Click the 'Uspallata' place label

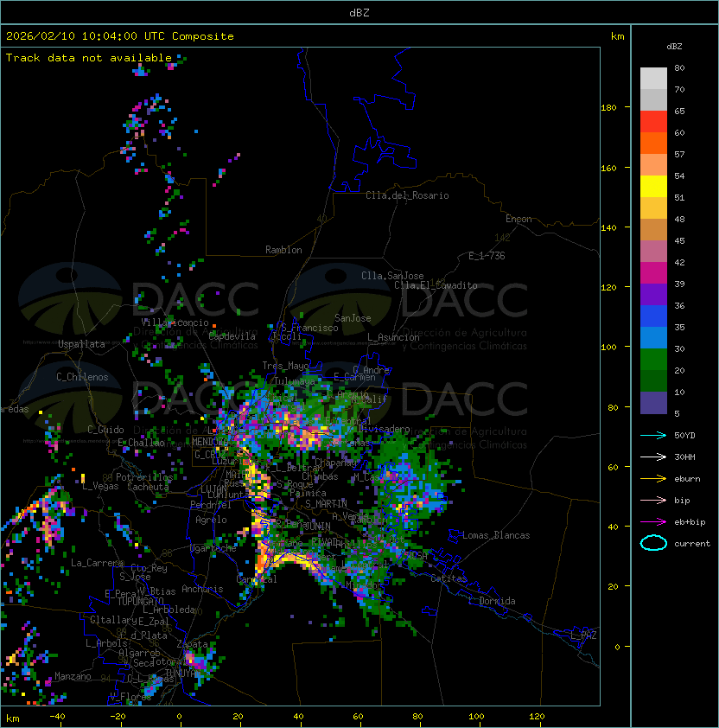(81, 344)
